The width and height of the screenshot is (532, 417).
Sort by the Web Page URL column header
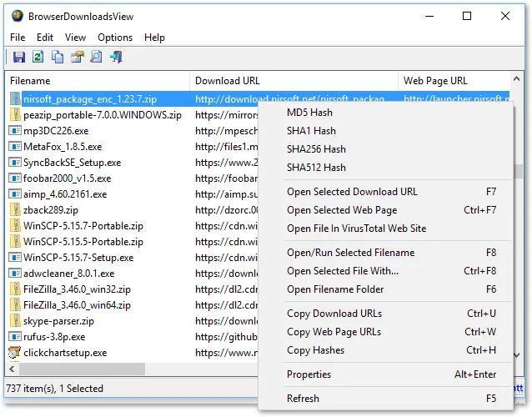click(x=454, y=81)
